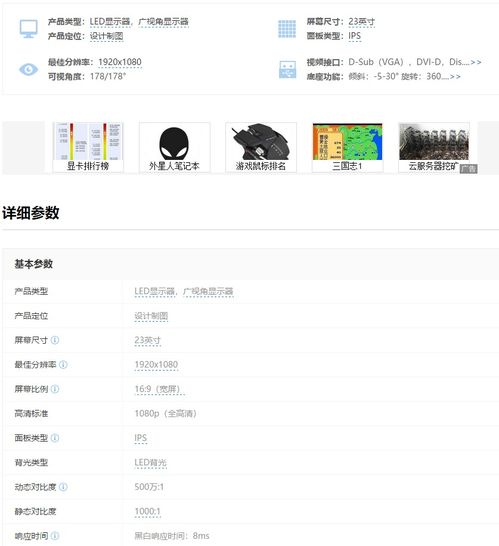Click the eye icon beside 最佳分辨率
This screenshot has width=499, height=546.
[29, 69]
